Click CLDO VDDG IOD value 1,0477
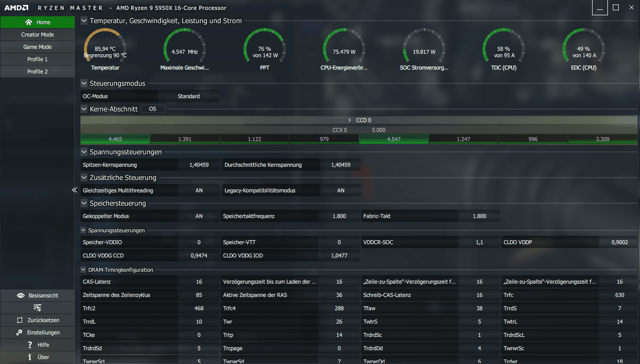 (x=339, y=255)
